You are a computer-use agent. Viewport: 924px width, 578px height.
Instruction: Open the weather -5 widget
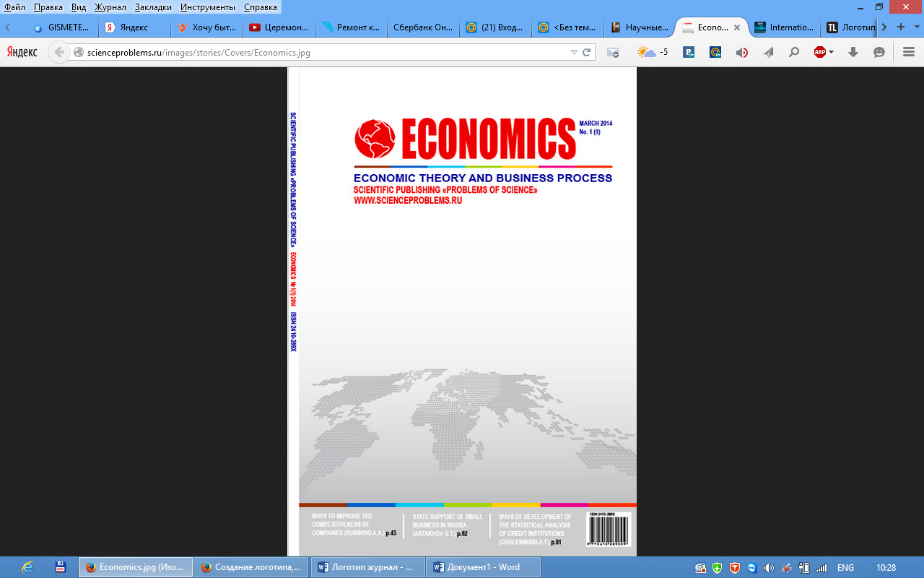653,52
